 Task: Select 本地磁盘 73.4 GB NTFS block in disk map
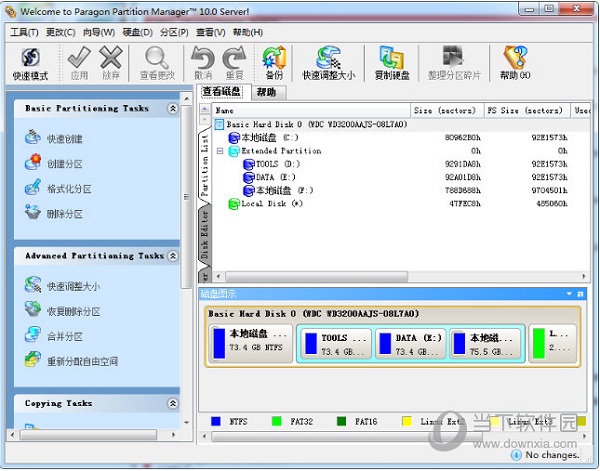[251, 343]
